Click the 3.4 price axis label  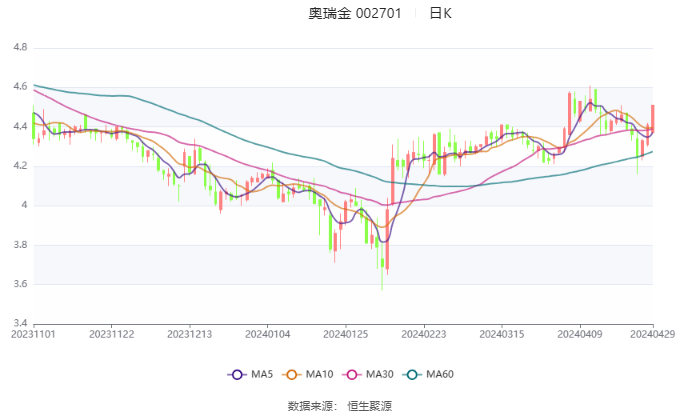pos(19,323)
